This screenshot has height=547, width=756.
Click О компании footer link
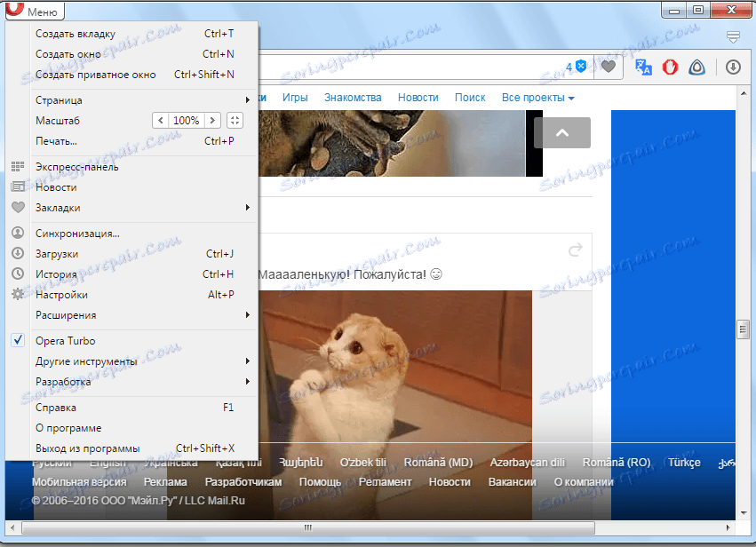[584, 482]
